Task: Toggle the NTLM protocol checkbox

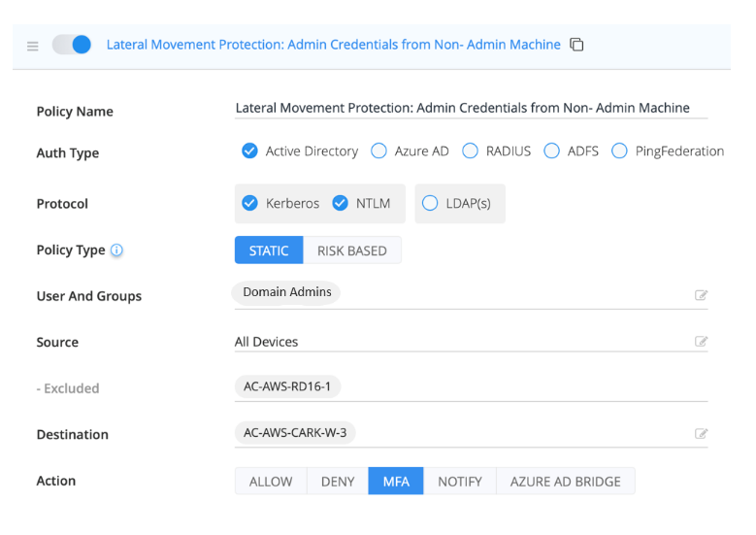Action: click(340, 203)
